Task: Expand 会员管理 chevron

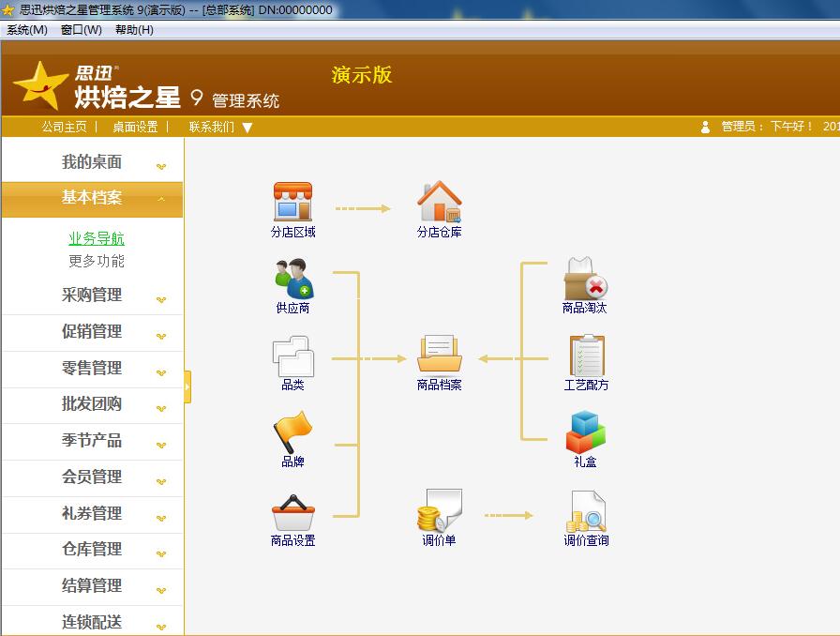Action: 160,481
